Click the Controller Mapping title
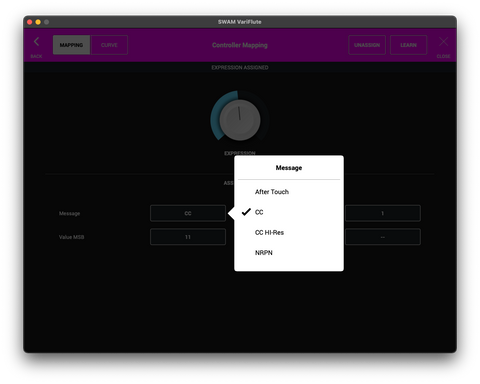This screenshot has width=480, height=384. click(x=240, y=45)
